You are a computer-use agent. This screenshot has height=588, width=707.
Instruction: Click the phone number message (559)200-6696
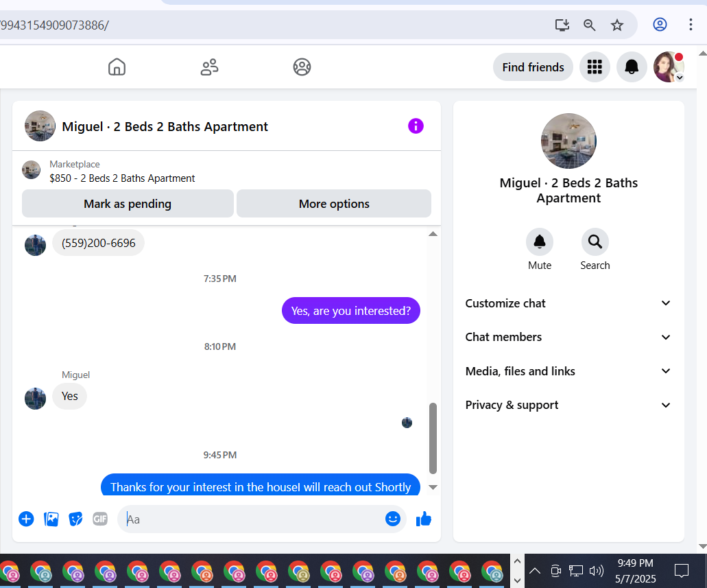pos(98,243)
